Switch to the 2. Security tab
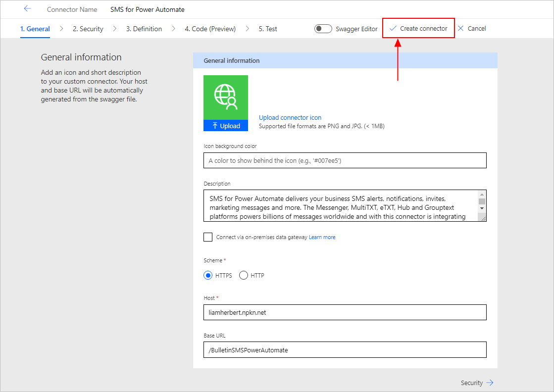This screenshot has width=554, height=392. click(x=88, y=29)
